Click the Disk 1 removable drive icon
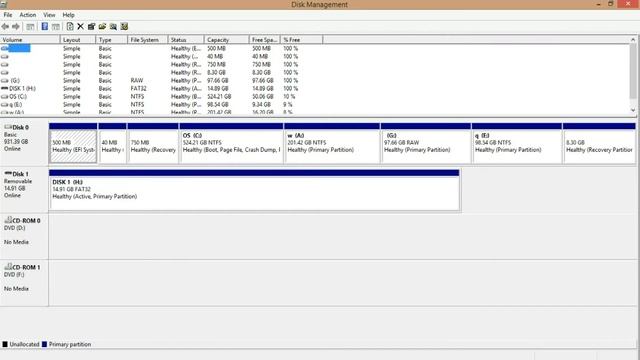 tap(8, 173)
